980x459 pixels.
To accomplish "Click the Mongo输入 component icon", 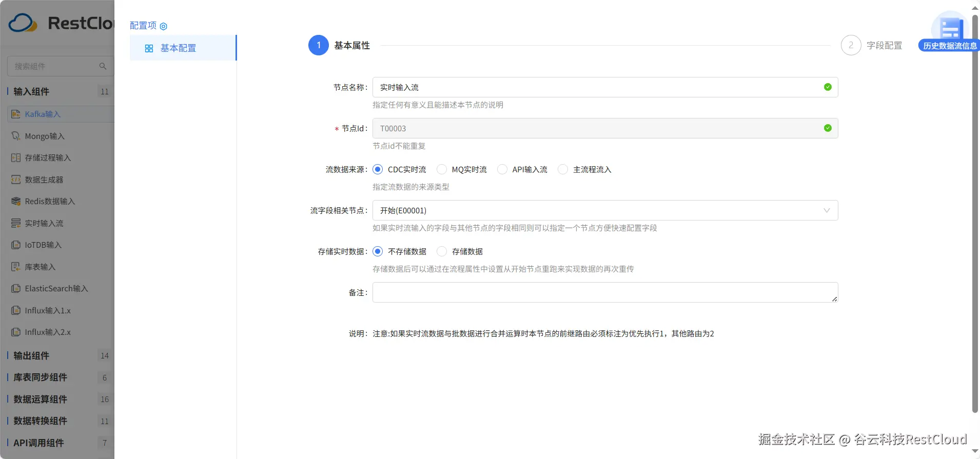I will point(16,136).
